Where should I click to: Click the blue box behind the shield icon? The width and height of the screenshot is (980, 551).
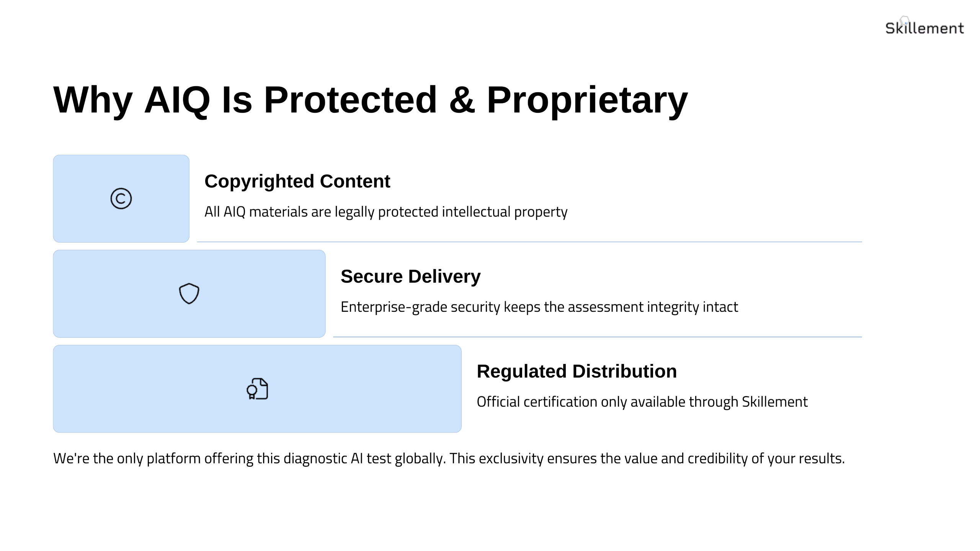point(189,293)
